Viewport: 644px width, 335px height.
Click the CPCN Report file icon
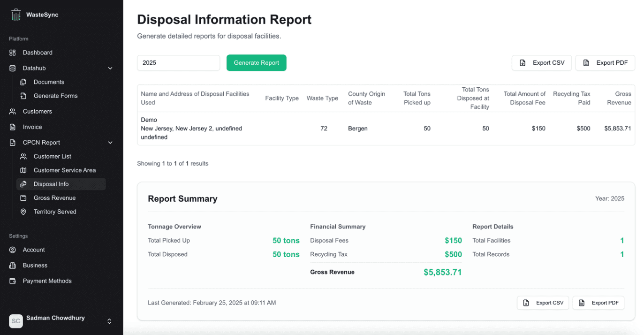pos(13,143)
